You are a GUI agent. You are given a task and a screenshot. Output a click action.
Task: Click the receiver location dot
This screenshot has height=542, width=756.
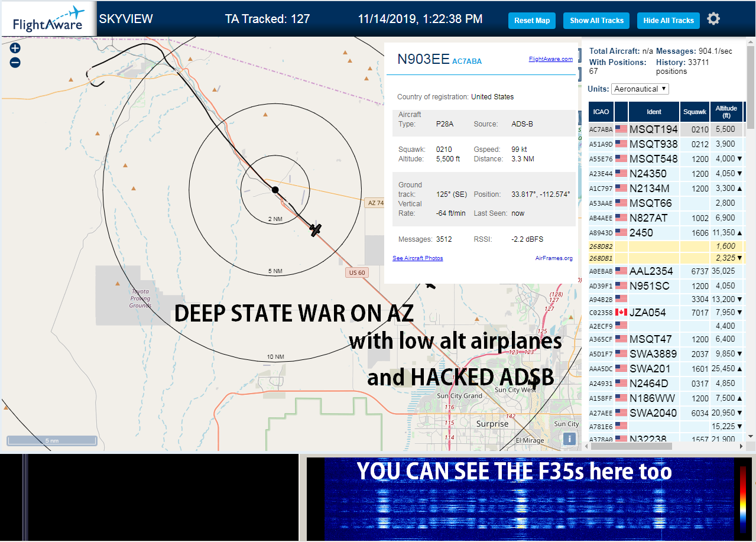coord(275,190)
